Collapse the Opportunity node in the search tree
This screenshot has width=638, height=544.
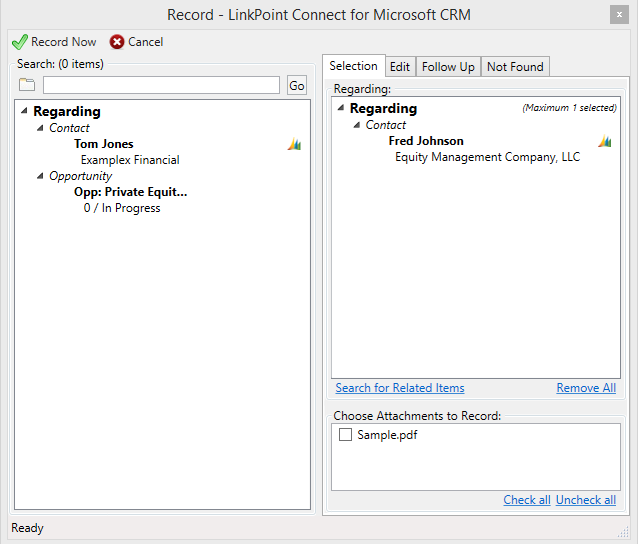(40, 176)
